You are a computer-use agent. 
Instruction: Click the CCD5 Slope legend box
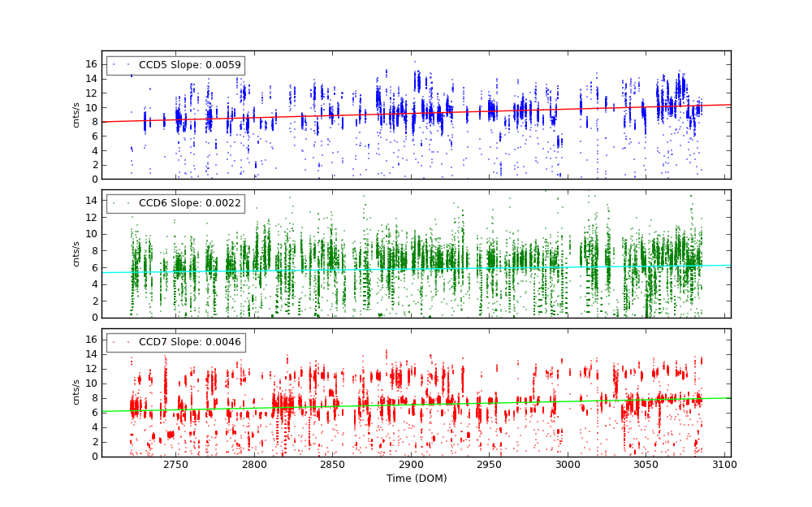175,65
